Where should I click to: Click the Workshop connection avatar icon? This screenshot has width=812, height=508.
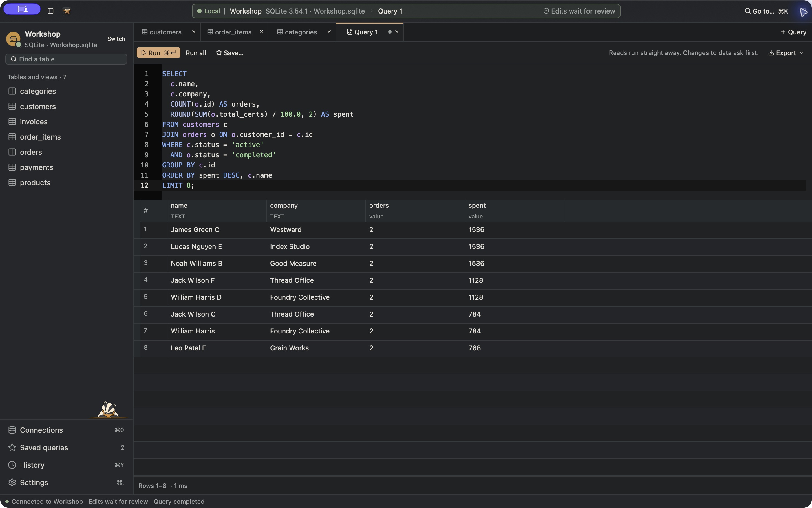13,39
